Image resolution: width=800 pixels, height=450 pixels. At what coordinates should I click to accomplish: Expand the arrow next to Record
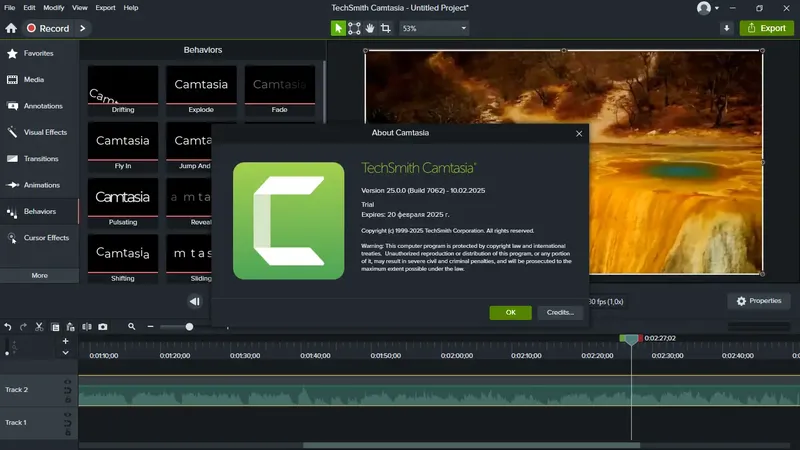pyautogui.click(x=83, y=29)
